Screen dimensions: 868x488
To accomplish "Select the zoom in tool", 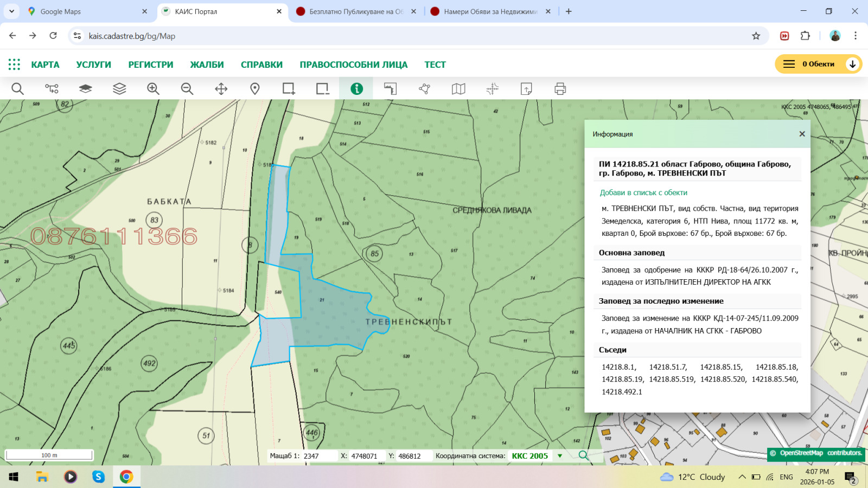I will tap(154, 88).
